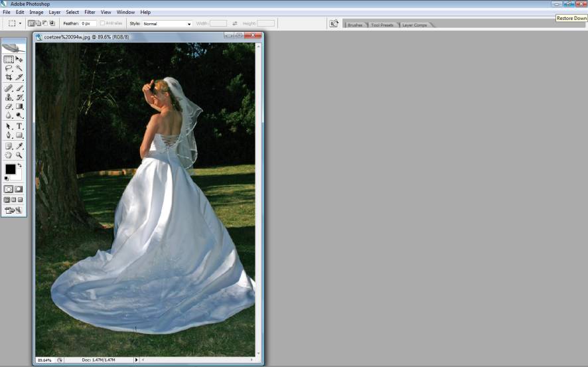Select the Hand tool
Image resolution: width=588 pixels, height=367 pixels.
[9, 155]
